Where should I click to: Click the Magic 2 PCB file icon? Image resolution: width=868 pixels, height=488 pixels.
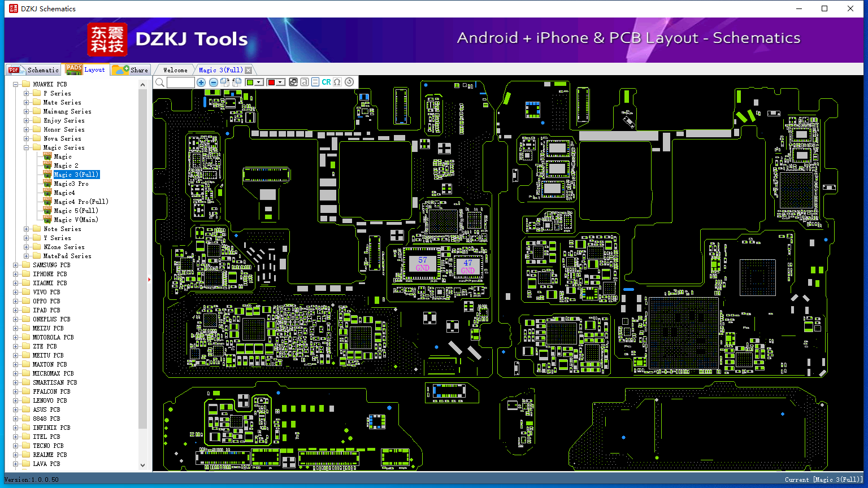47,165
